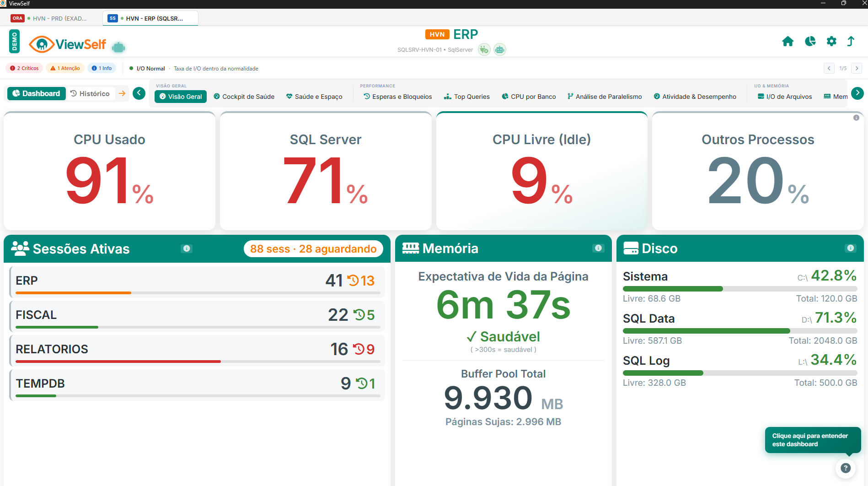Click the HVN orange badge
This screenshot has width=868, height=486.
point(437,34)
